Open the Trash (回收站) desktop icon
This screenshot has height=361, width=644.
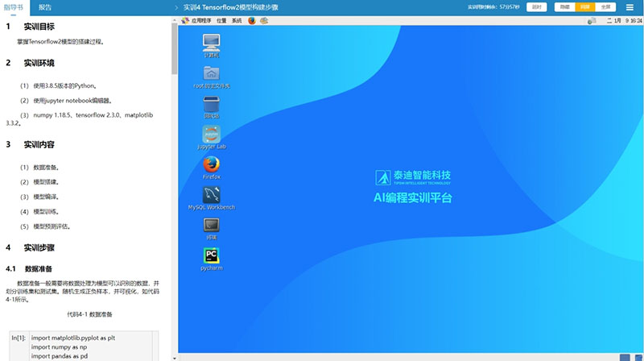point(212,104)
